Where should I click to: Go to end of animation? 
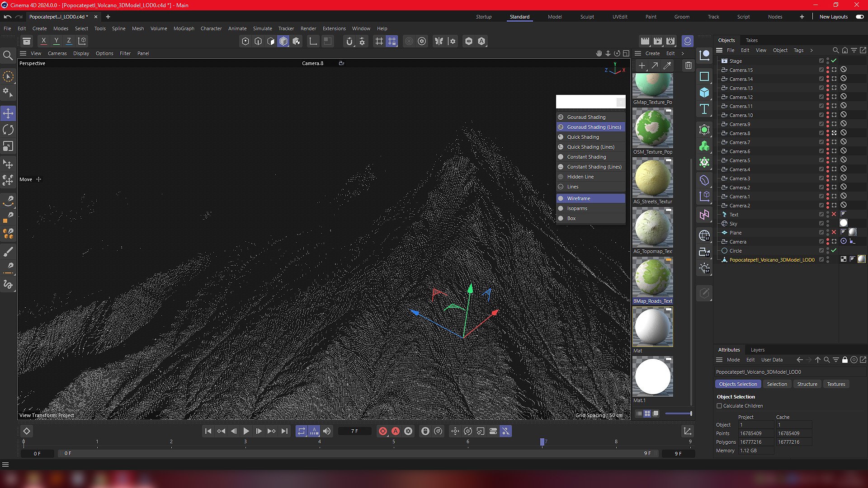284,432
